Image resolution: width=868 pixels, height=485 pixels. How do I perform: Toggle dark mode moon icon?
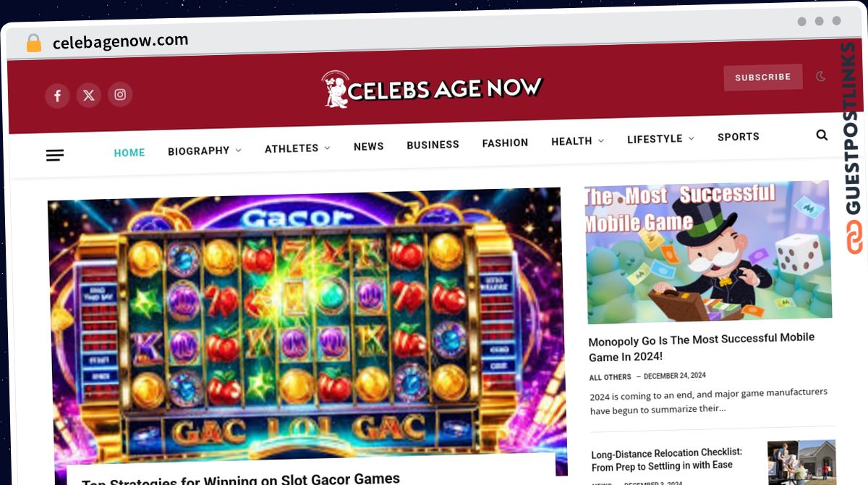point(821,76)
